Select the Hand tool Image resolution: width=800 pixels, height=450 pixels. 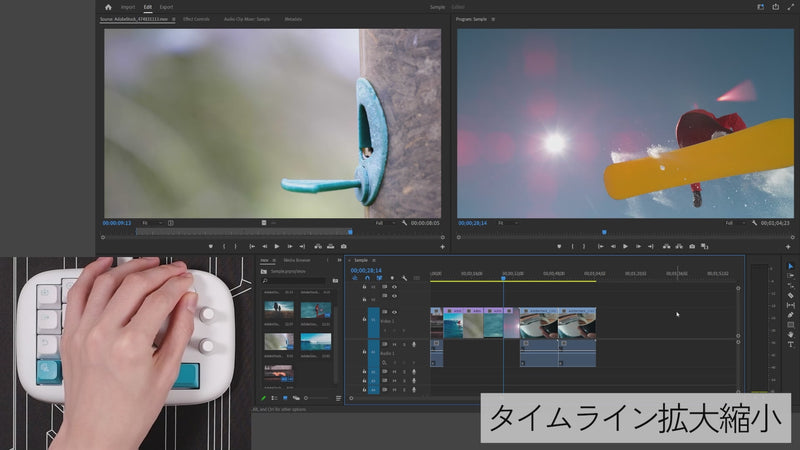pos(790,335)
